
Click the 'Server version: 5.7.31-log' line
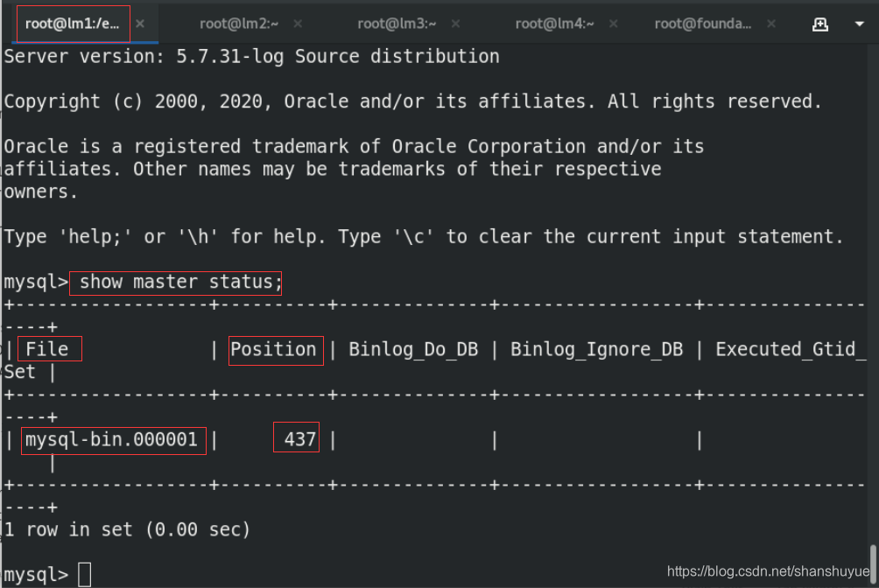(251, 57)
